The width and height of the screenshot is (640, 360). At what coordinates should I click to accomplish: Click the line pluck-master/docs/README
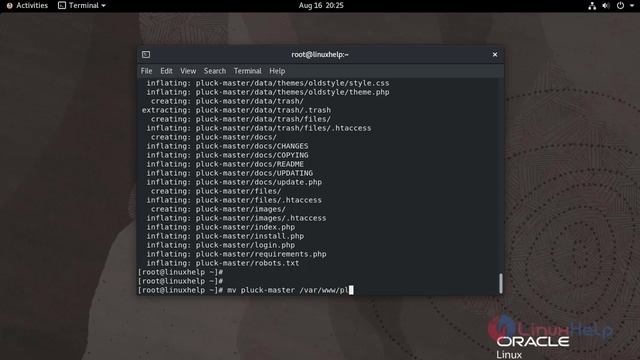point(225,164)
